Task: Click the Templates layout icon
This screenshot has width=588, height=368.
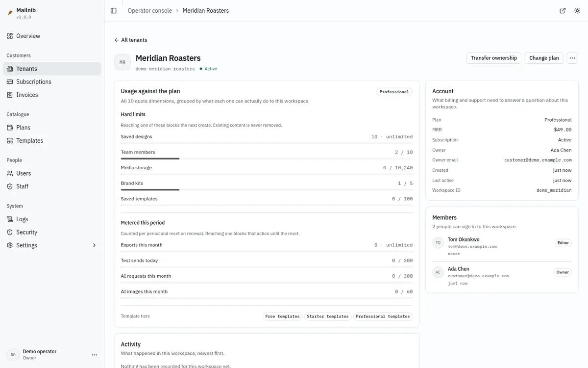Action: tap(10, 141)
